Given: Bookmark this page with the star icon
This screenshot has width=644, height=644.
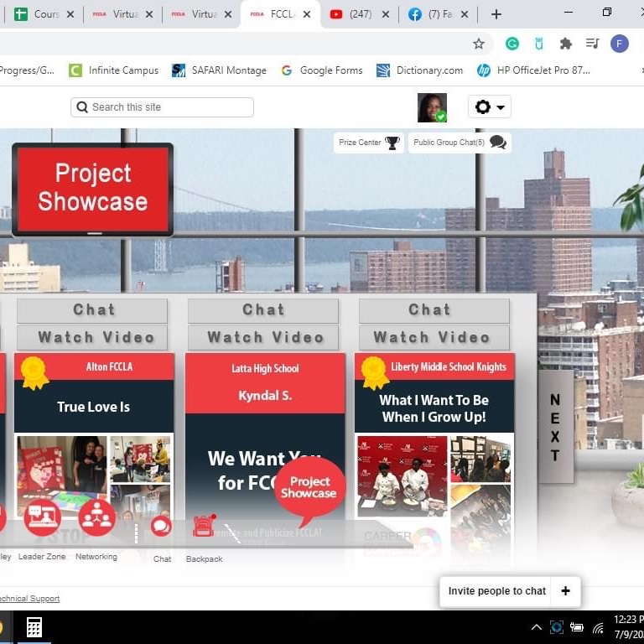Looking at the screenshot, I should pyautogui.click(x=479, y=44).
